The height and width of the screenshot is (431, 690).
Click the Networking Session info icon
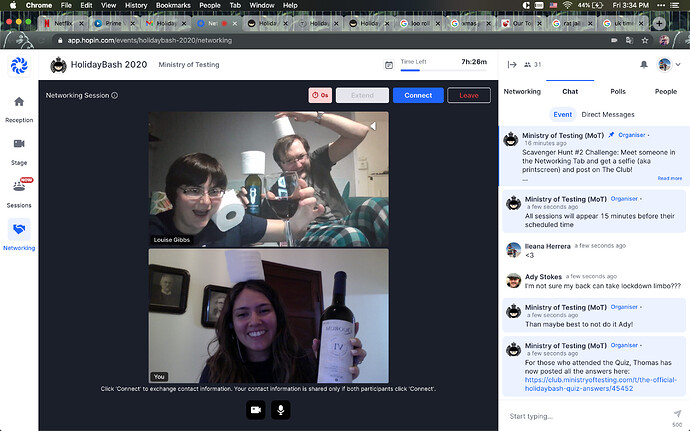pyautogui.click(x=114, y=96)
